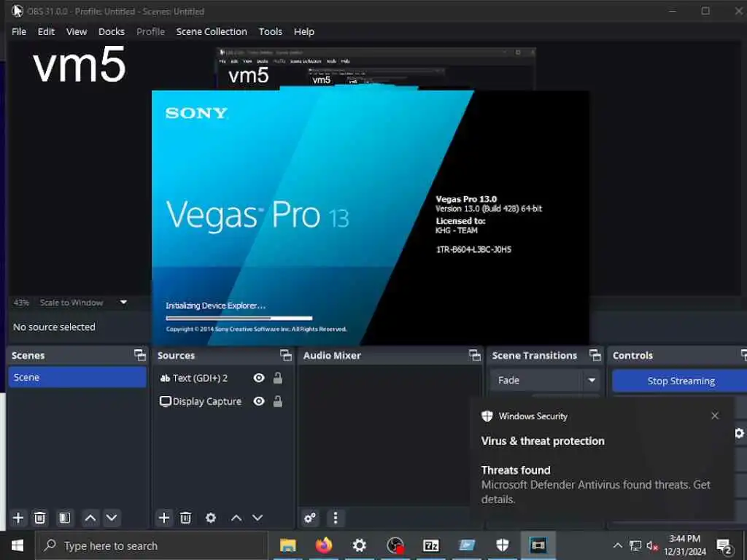This screenshot has height=560, width=747.
Task: Launch Firefox from taskbar
Action: click(323, 545)
